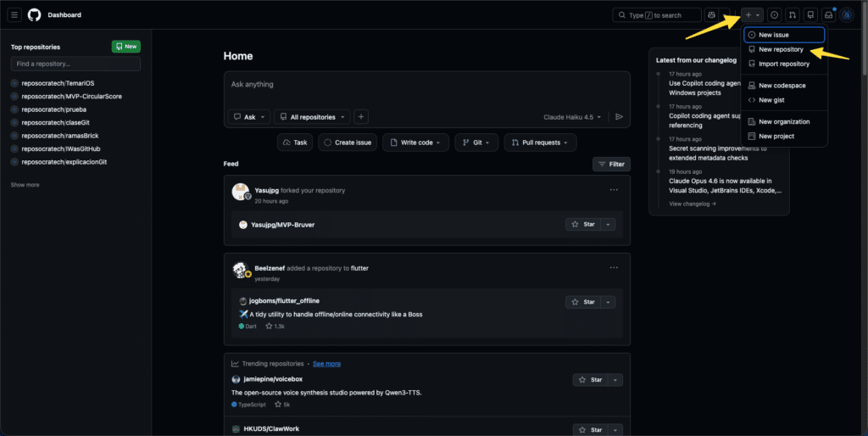The height and width of the screenshot is (436, 868).
Task: Choose Import repository from menu
Action: (784, 64)
